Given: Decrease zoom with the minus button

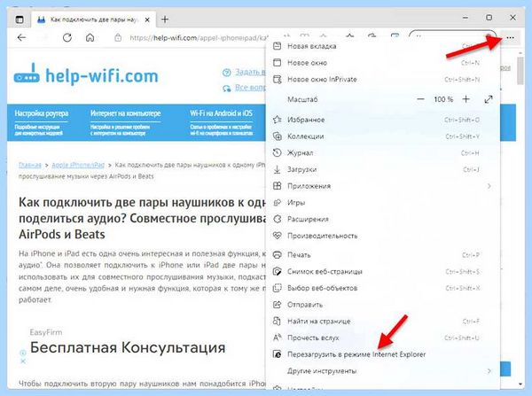Looking at the screenshot, I should [x=420, y=99].
